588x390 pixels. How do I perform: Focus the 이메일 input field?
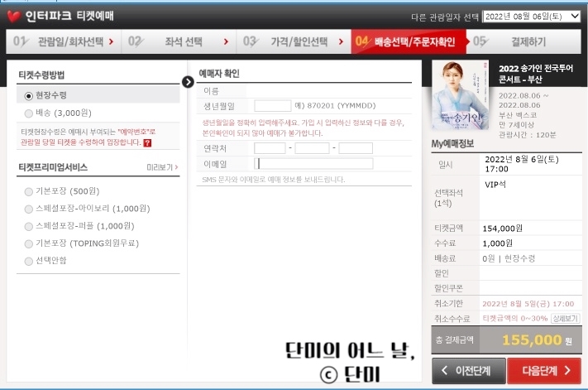tap(313, 164)
